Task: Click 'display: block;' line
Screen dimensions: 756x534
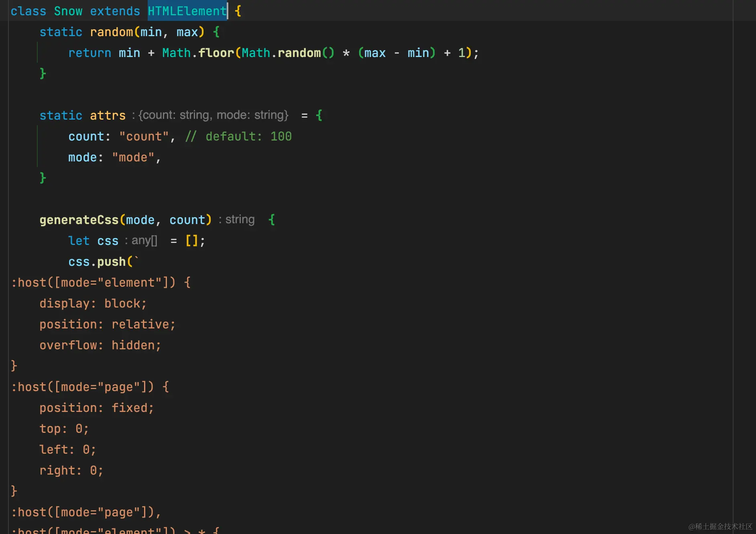Action: tap(93, 303)
